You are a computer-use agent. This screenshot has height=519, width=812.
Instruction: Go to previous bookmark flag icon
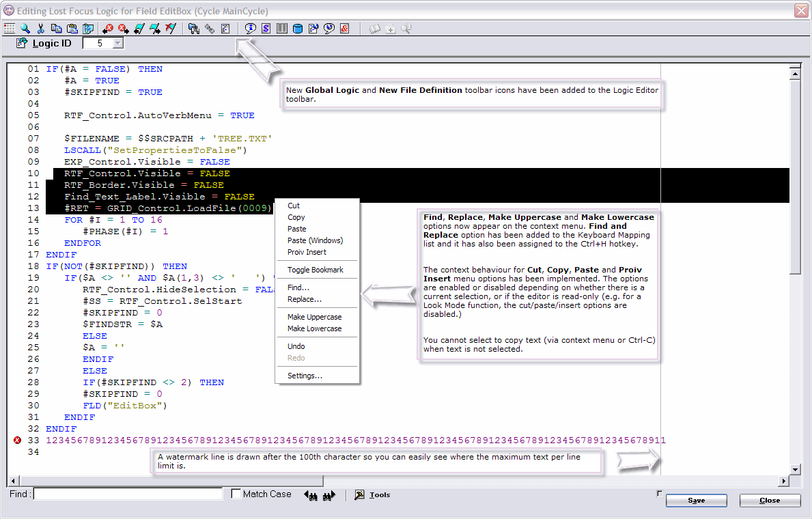[139, 29]
